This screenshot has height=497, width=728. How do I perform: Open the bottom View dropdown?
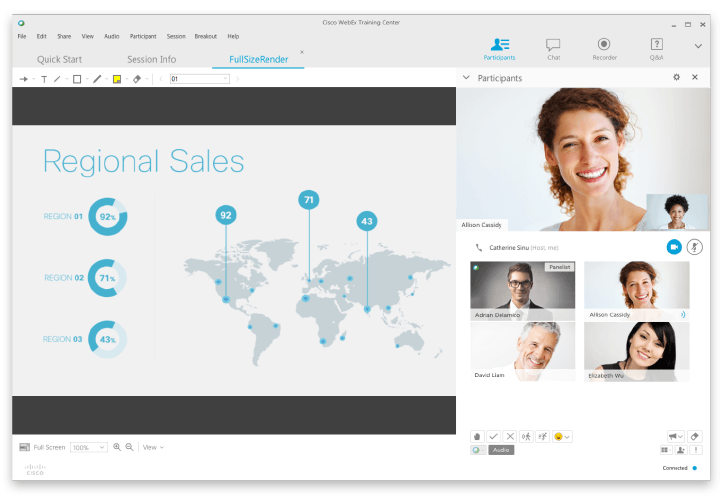153,447
